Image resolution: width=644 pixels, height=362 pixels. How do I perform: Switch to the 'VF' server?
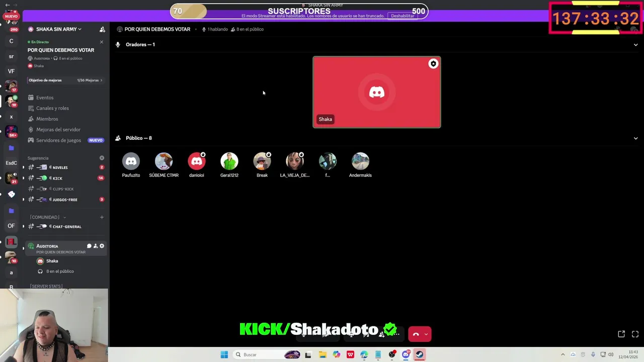[x=11, y=71]
